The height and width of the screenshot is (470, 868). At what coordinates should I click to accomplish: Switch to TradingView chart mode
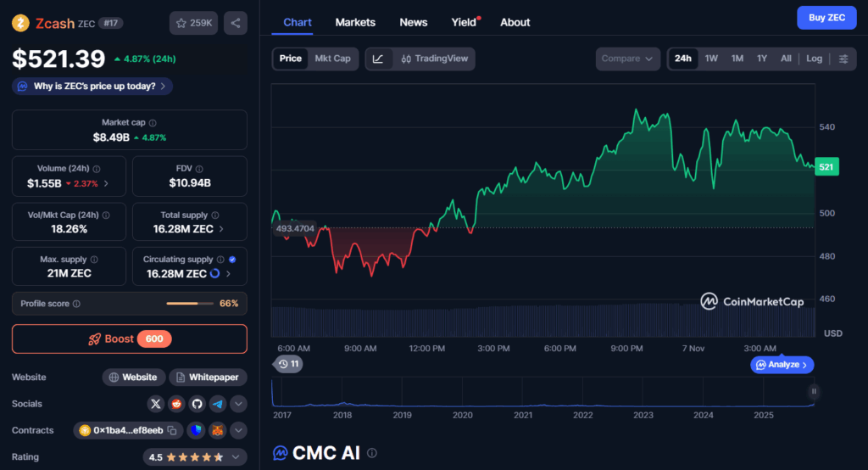click(433, 59)
